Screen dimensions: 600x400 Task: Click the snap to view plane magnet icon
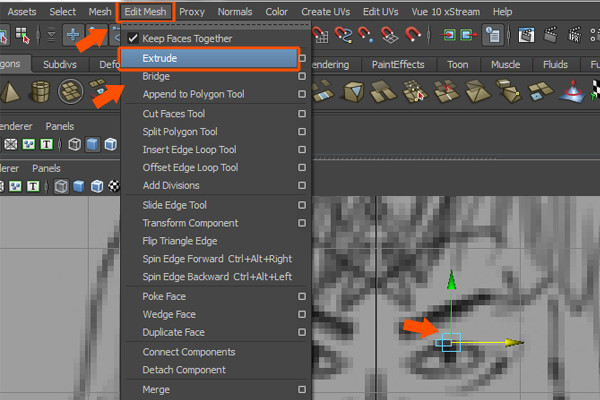tap(390, 35)
